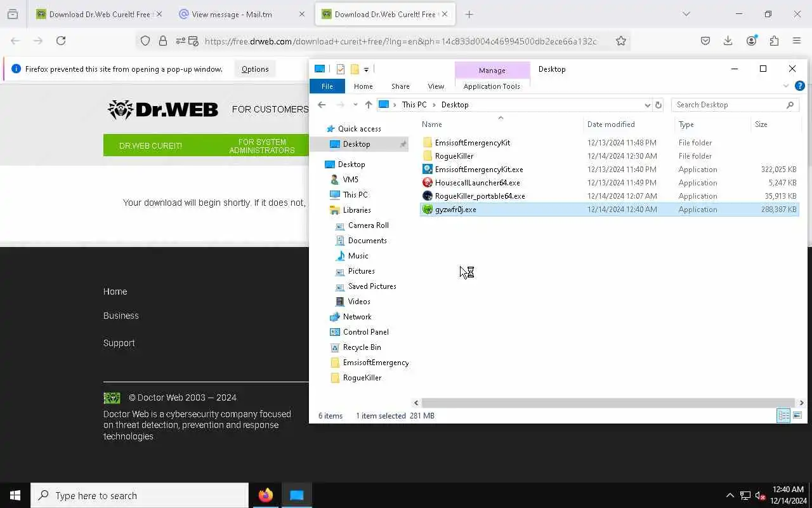Open the Application Tools tab

coord(492,86)
